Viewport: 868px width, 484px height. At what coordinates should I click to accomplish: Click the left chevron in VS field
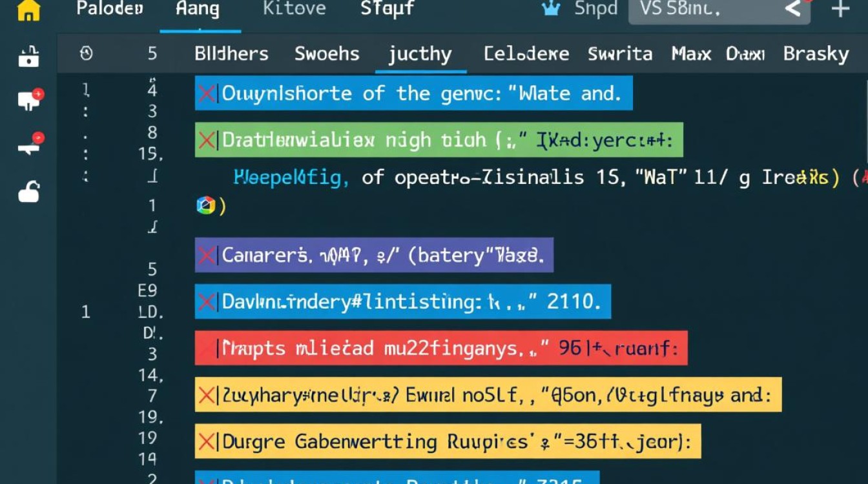[x=792, y=9]
